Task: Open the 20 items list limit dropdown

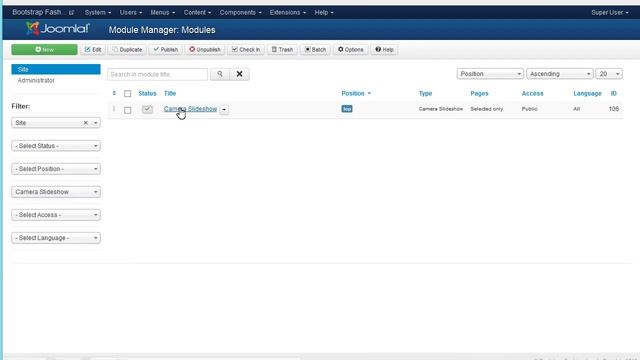Action: [609, 74]
